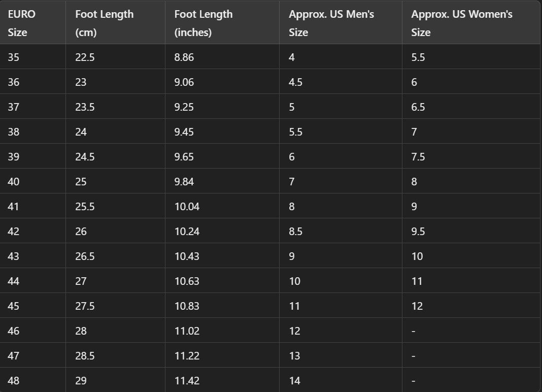
Task: Click the 11.42 inches cell
Action: point(187,381)
